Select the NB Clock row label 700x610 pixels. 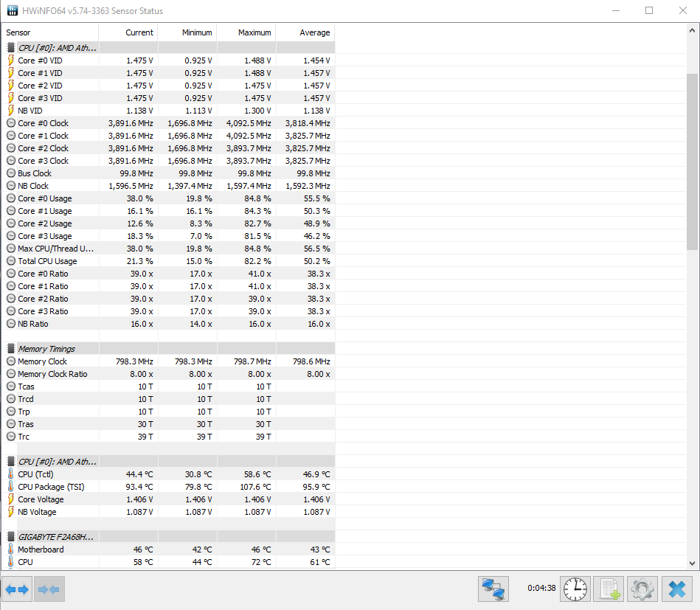coord(33,186)
